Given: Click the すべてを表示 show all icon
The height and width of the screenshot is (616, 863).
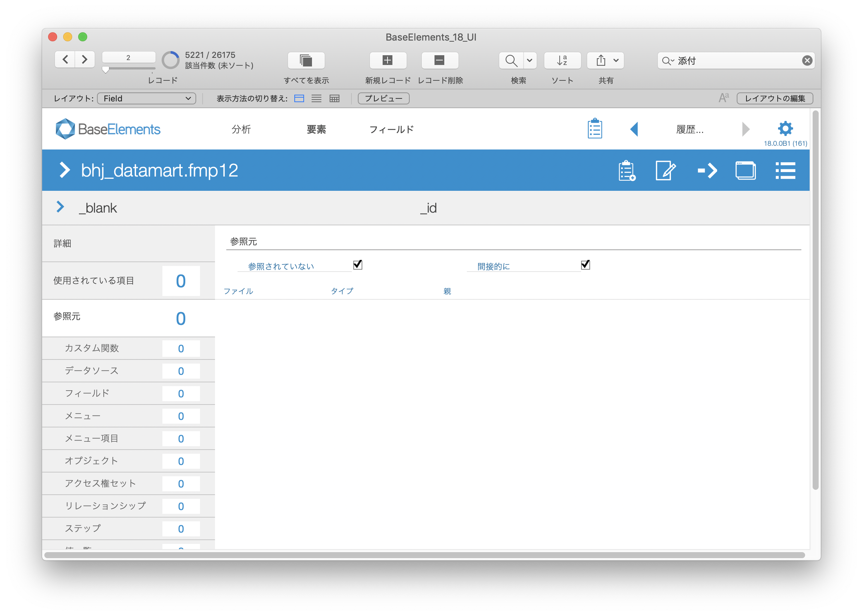Looking at the screenshot, I should [306, 60].
